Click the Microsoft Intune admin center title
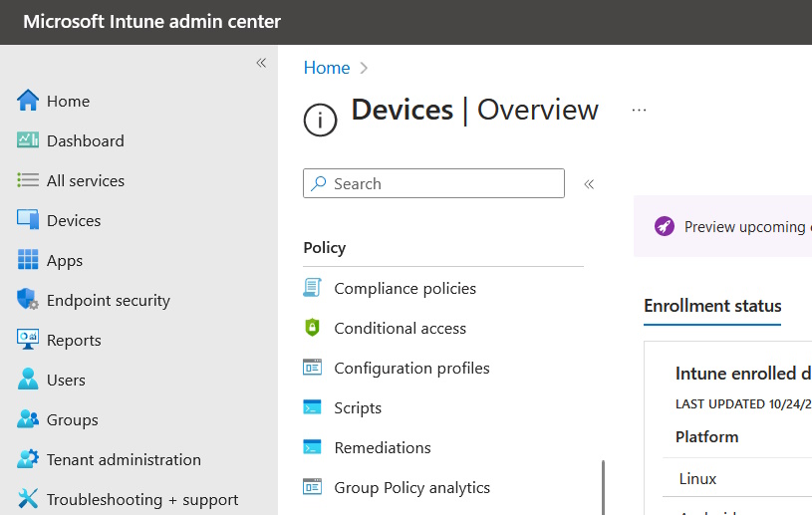The width and height of the screenshot is (812, 515). coord(151,21)
